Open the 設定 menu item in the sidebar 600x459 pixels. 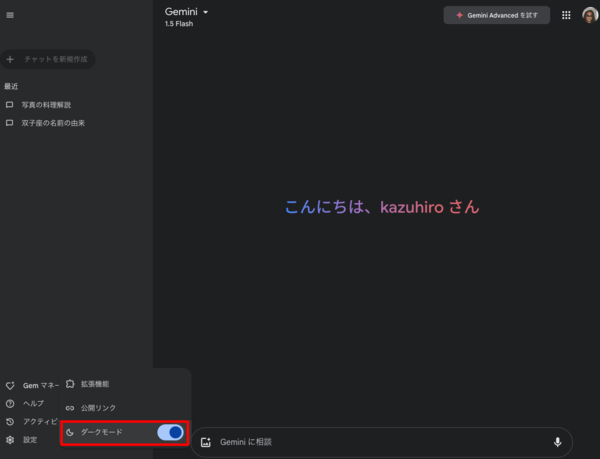click(x=30, y=440)
